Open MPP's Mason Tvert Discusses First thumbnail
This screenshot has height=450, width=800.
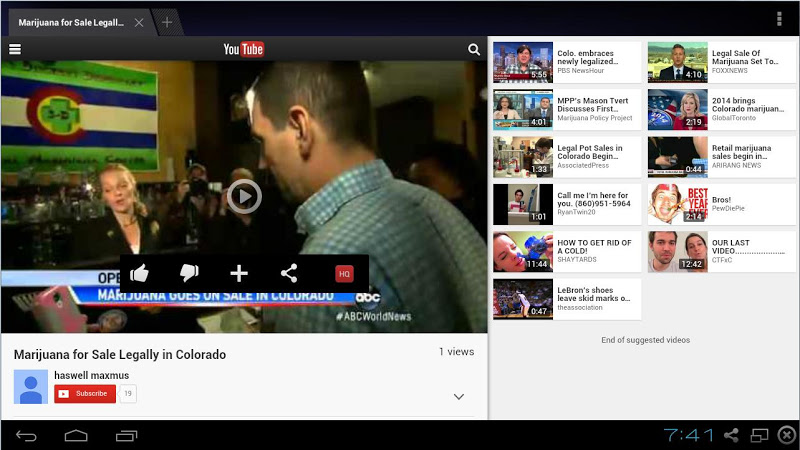coord(523,110)
